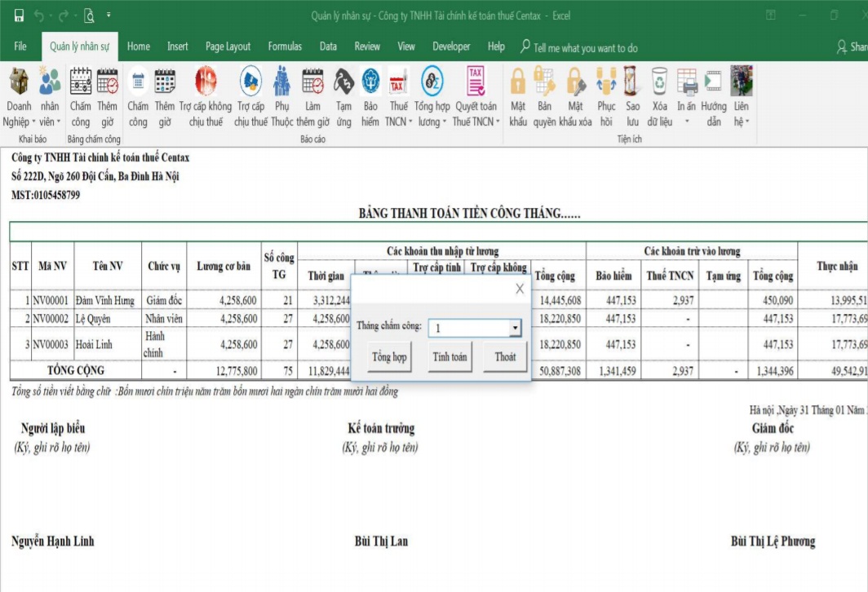Viewport: 868px width, 592px height.
Task: Click the Thuế TNCN tax icon
Action: pyautogui.click(x=397, y=82)
